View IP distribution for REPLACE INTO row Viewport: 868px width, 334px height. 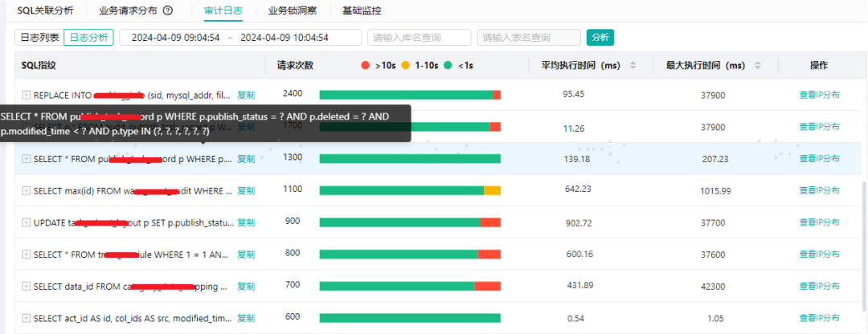(x=819, y=95)
